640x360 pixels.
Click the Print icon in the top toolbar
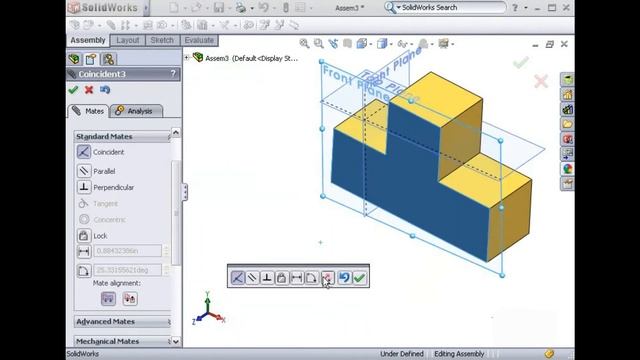[241, 8]
